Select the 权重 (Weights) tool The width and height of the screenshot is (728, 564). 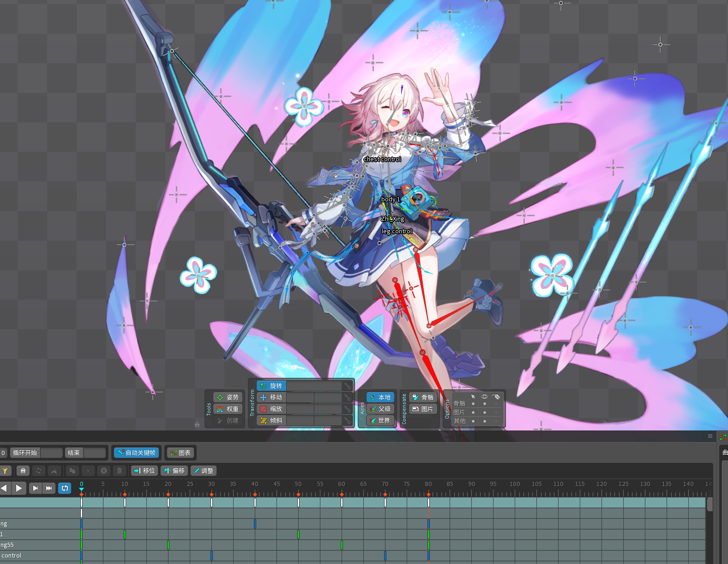228,409
